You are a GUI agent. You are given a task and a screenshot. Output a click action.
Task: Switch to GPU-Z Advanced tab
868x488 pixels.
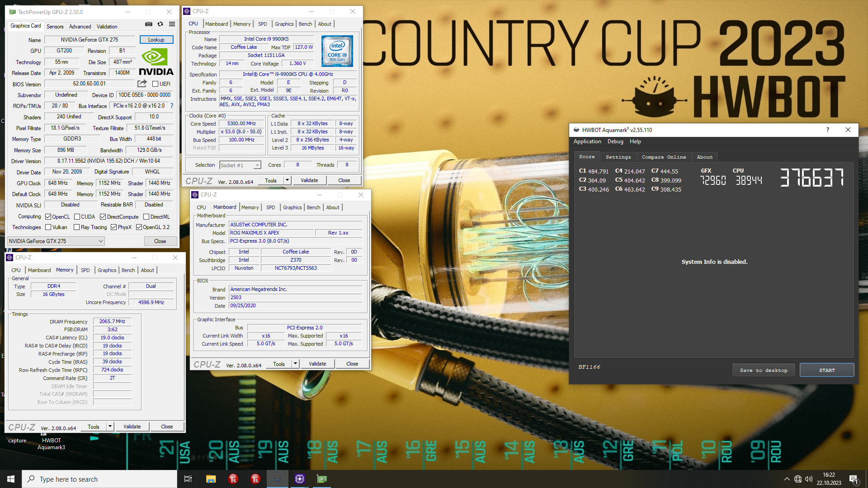[80, 27]
